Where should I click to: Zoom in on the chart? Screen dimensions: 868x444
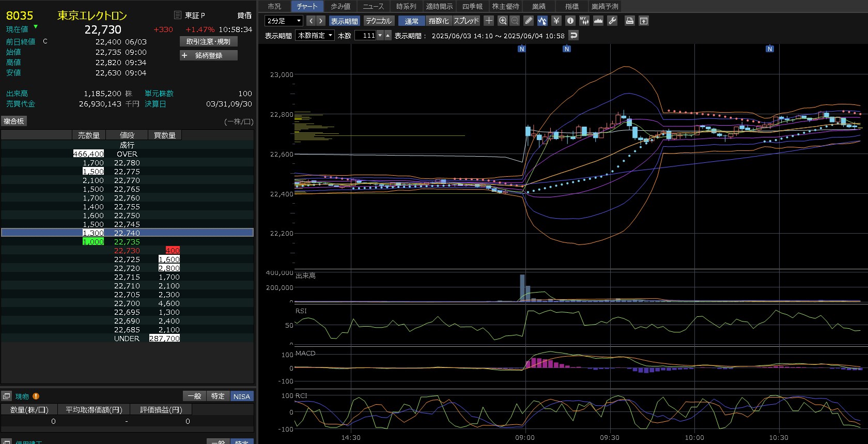[503, 21]
